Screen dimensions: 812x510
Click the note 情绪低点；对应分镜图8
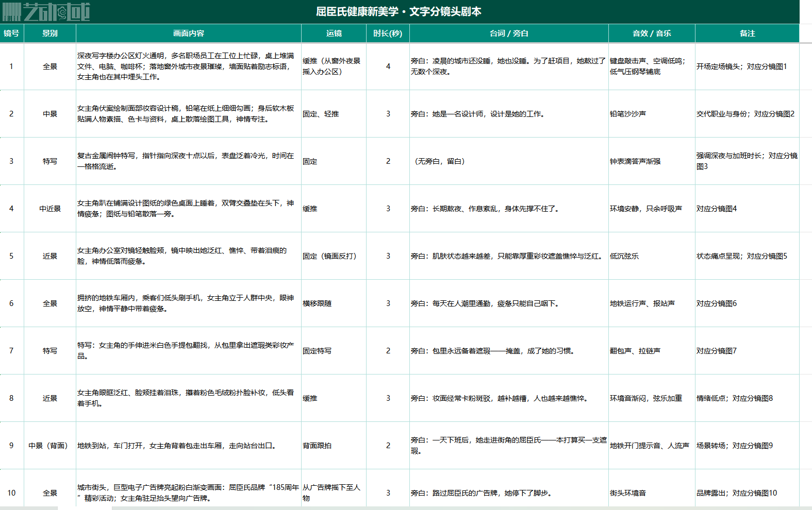[x=747, y=398]
